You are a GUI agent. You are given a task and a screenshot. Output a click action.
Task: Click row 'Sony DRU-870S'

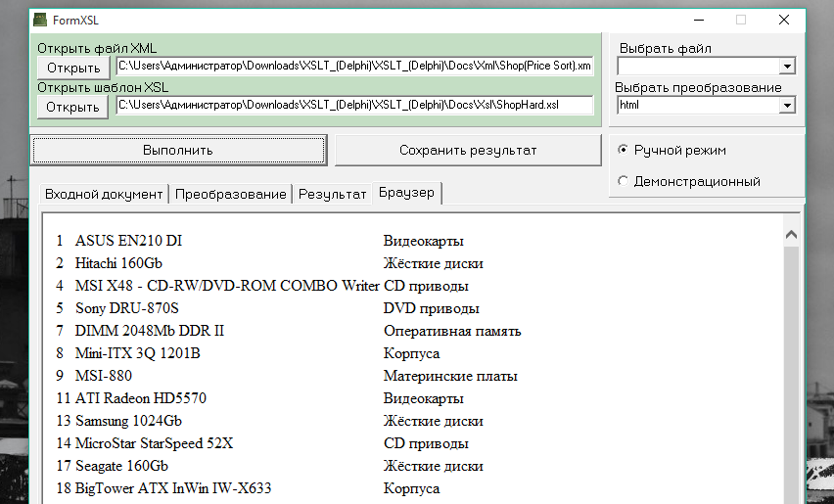click(267, 308)
